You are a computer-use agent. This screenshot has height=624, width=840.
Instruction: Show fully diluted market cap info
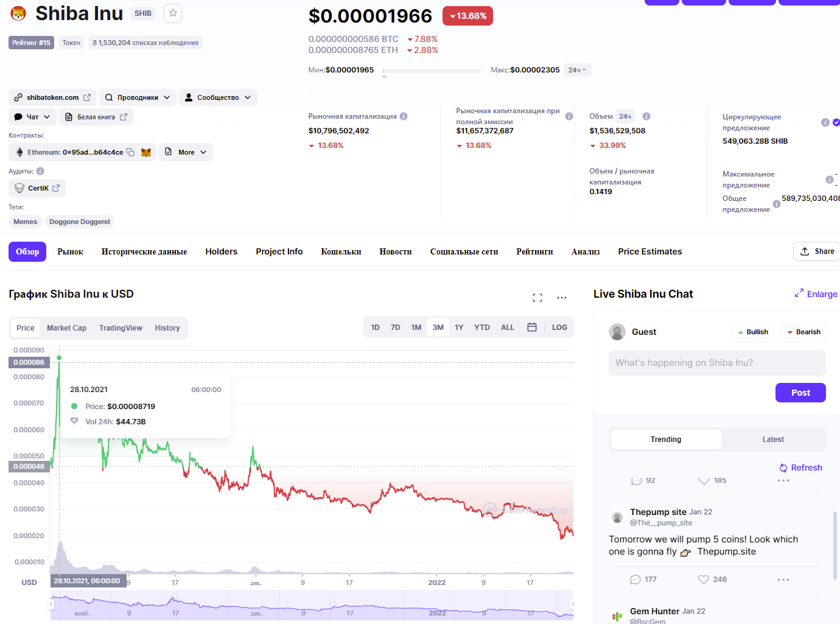(x=569, y=116)
